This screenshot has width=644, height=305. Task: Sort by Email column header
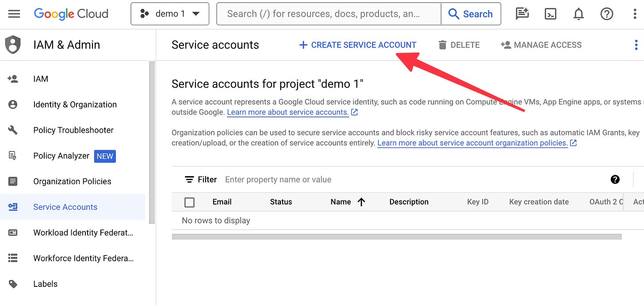[222, 202]
